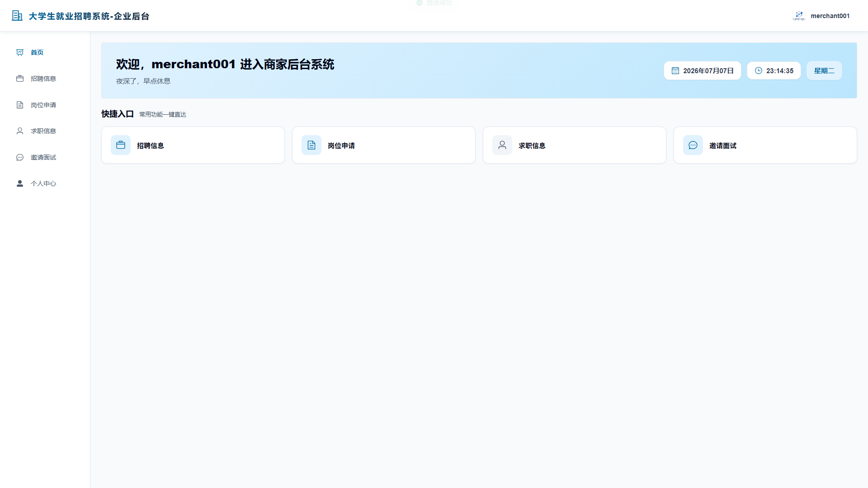
Task: Click the 首页 presentation icon in sidebar
Action: 20,52
